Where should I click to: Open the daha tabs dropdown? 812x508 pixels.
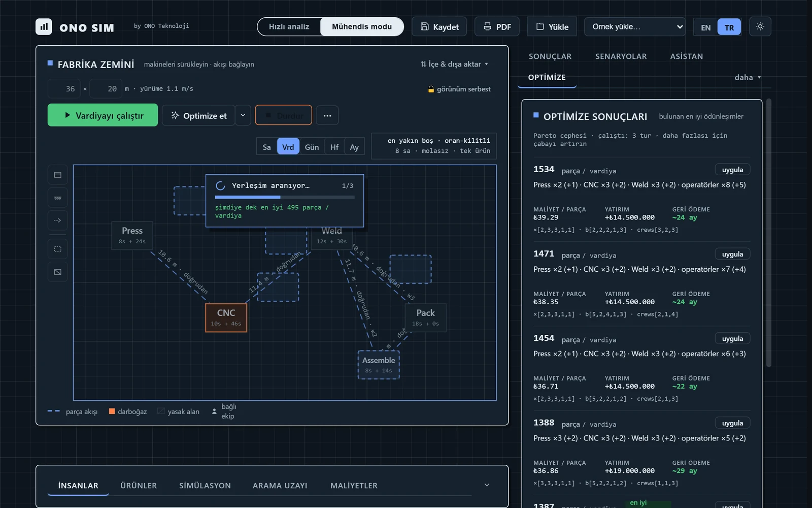(x=748, y=77)
